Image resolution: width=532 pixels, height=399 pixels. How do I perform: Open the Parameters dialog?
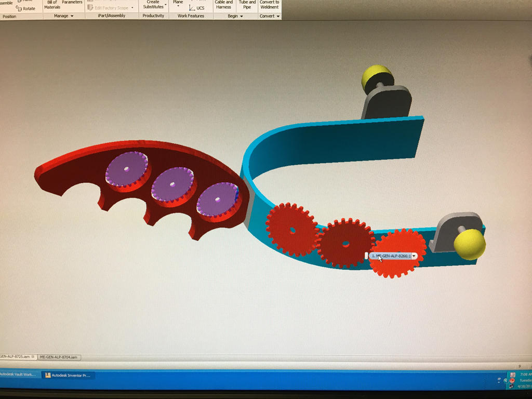coord(72,2)
